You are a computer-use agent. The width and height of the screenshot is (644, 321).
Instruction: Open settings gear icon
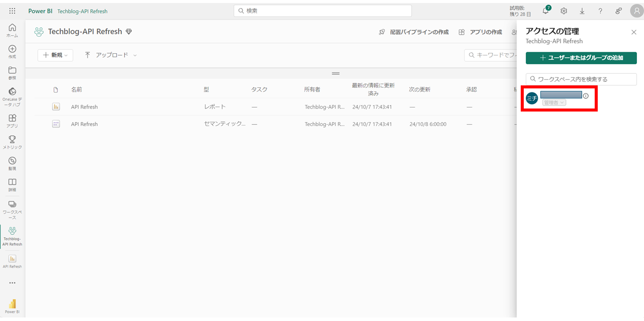564,11
